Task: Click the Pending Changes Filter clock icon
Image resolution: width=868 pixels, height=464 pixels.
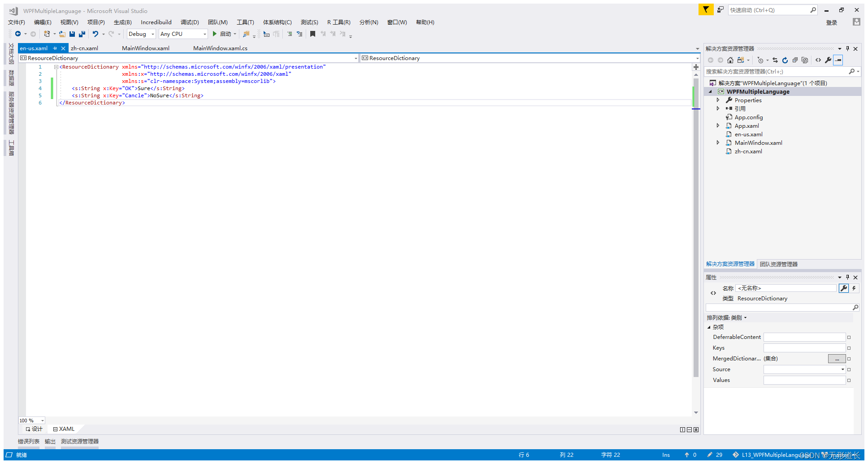Action: point(760,60)
